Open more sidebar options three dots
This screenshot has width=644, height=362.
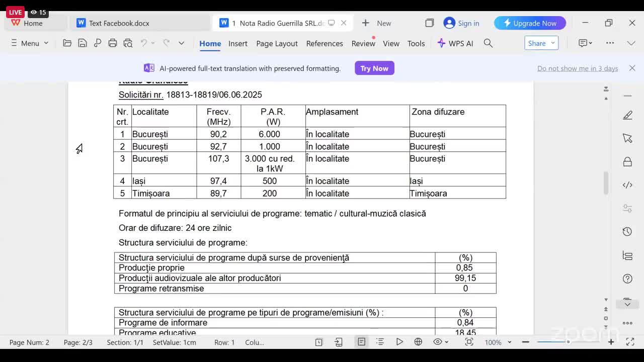pos(627,323)
